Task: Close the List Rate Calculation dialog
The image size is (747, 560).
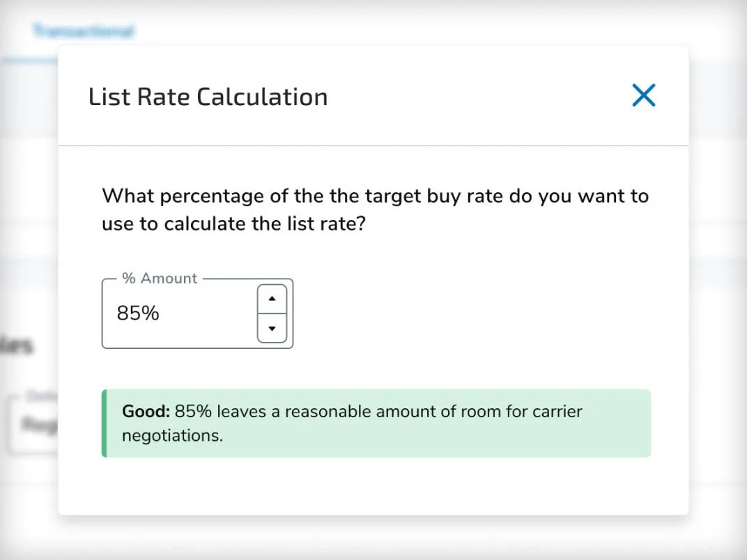Action: [644, 95]
